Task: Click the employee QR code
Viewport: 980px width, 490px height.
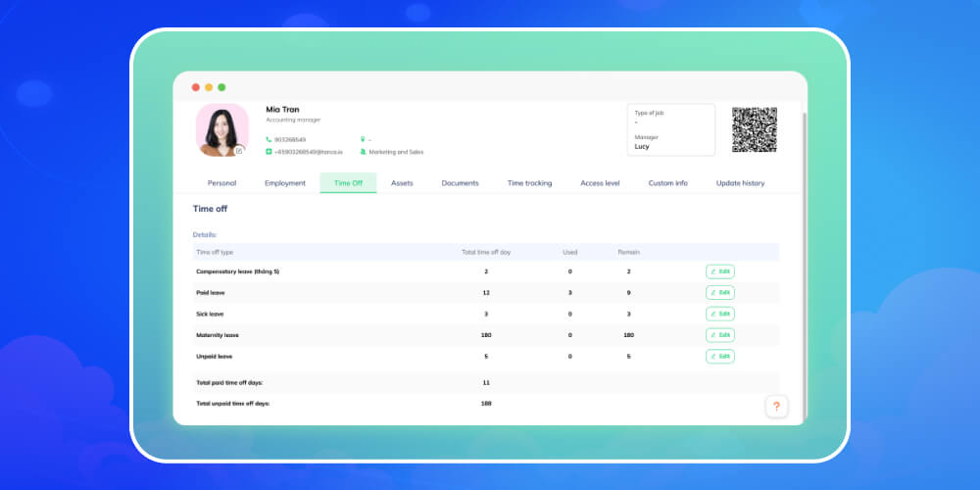Action: (755, 129)
